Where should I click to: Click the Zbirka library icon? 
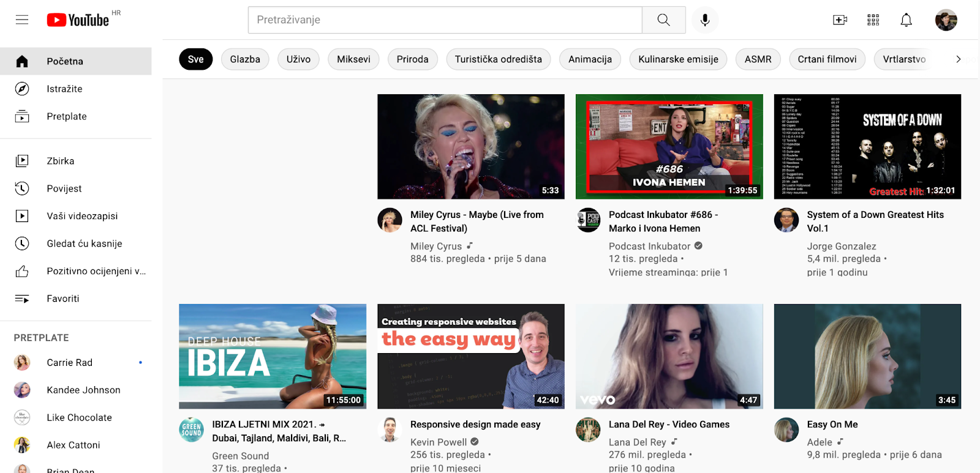pos(22,161)
